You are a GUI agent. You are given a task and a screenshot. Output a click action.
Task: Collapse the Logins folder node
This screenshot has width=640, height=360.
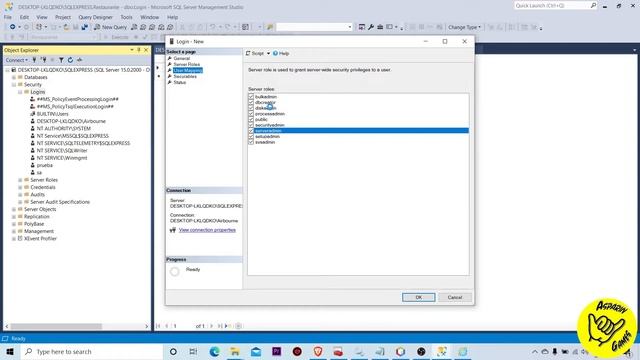click(20, 92)
